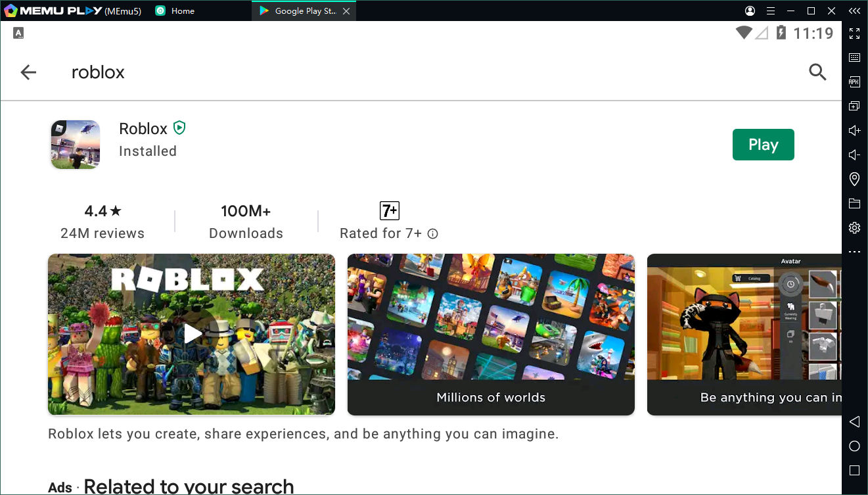Click the volume up speaker icon
868x495 pixels.
pos(854,130)
